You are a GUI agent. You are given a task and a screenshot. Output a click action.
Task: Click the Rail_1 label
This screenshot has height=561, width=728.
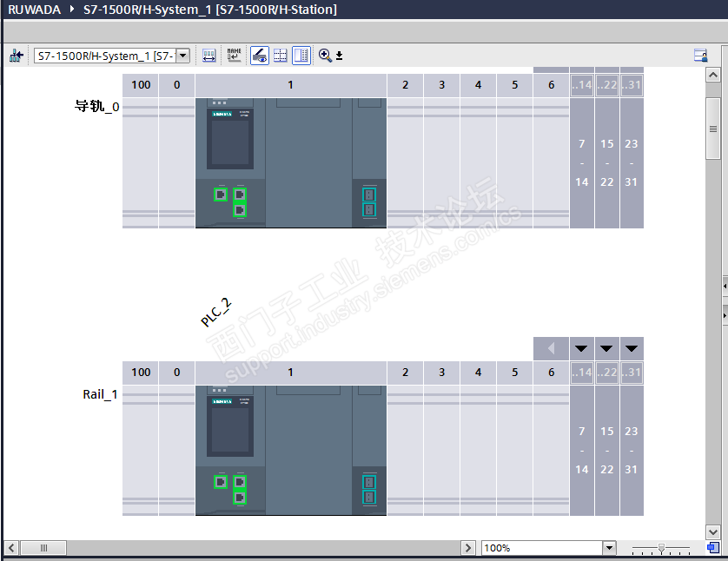point(100,394)
